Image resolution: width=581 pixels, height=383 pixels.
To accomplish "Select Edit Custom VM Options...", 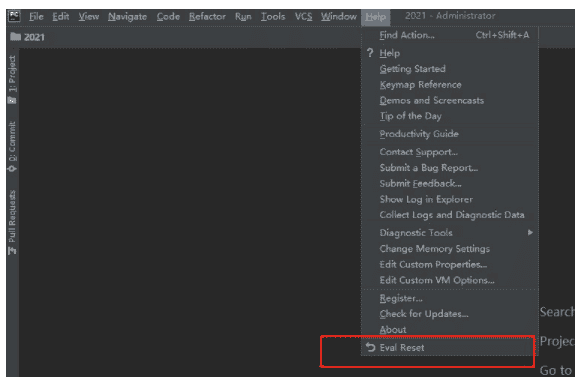I will 450,280.
